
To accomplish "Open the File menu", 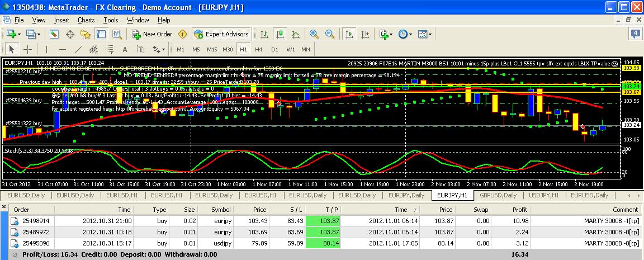I will click(19, 20).
